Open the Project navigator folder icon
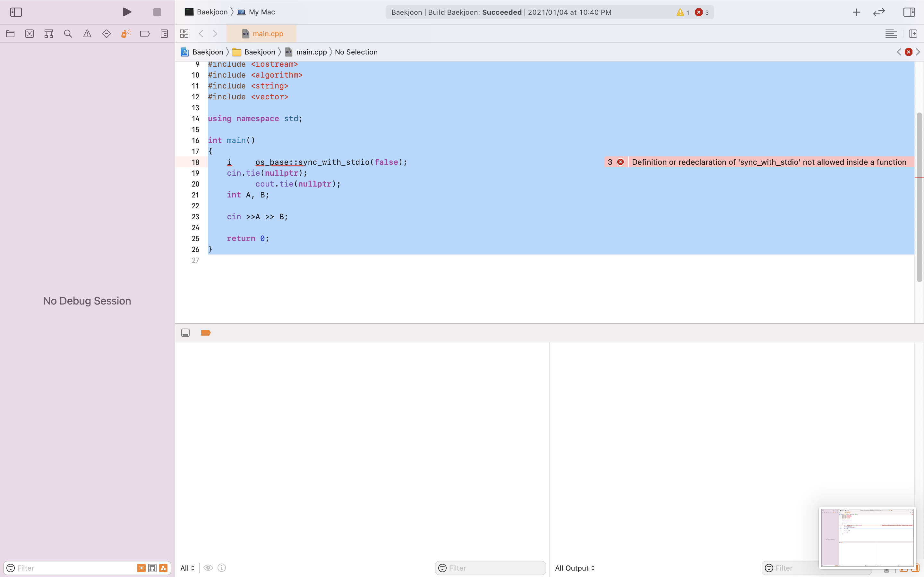This screenshot has width=924, height=577. pyautogui.click(x=10, y=34)
